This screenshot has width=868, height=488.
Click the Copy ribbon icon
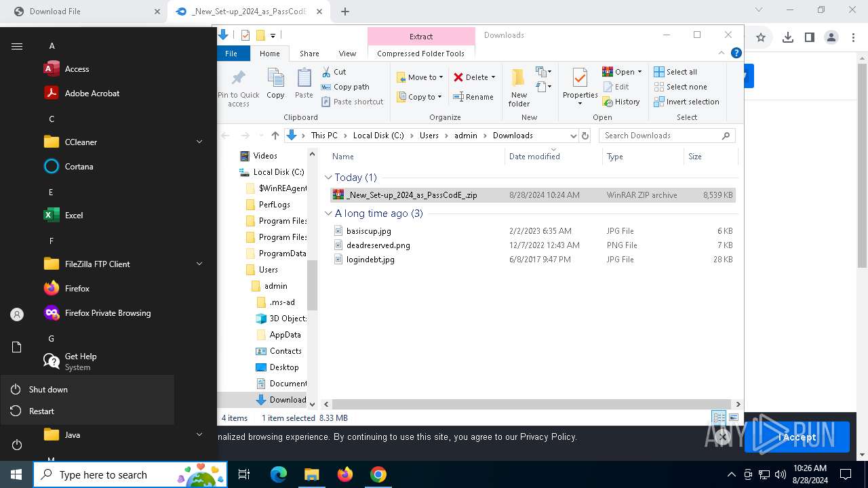click(x=275, y=84)
